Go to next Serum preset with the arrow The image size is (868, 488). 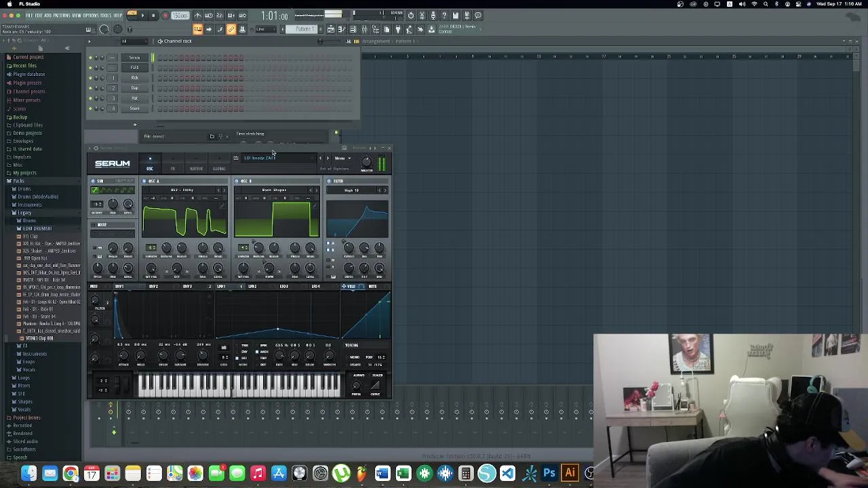point(328,159)
